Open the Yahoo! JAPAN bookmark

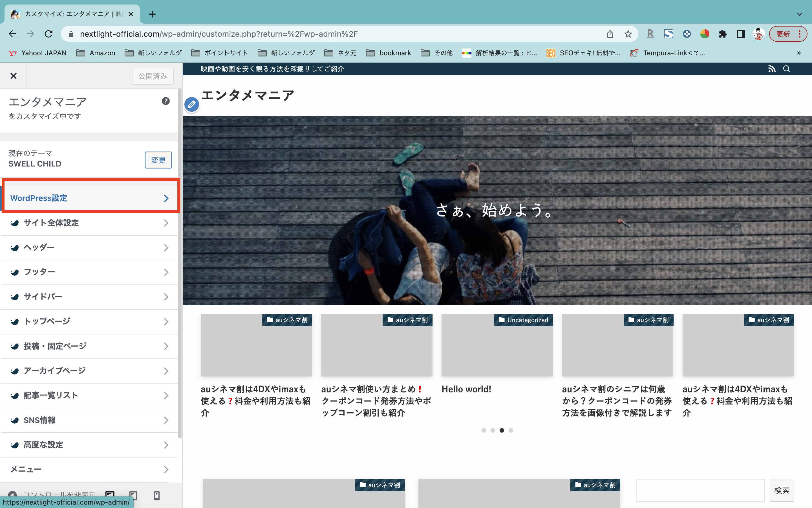(37, 53)
